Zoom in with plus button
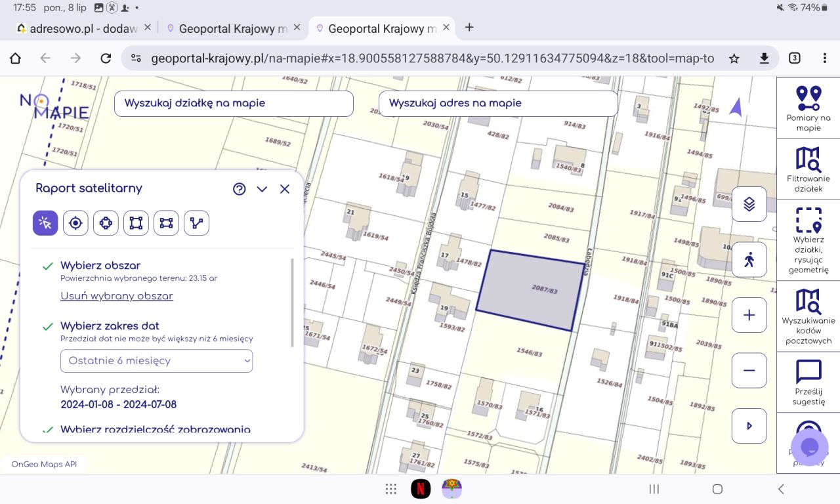Image resolution: width=840 pixels, height=504 pixels. tap(749, 315)
